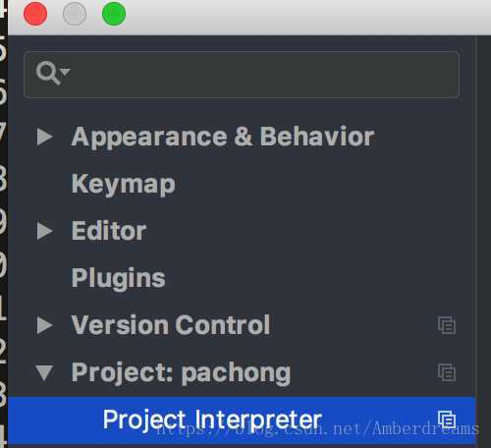Screen dimensions: 491x448
Task: Expand Version Control disclosure triangle
Action: [x=45, y=325]
